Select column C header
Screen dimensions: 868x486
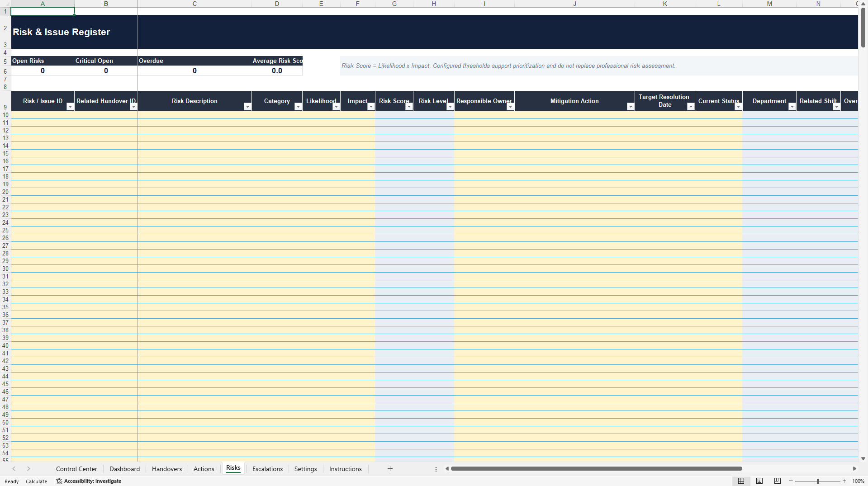pos(194,4)
